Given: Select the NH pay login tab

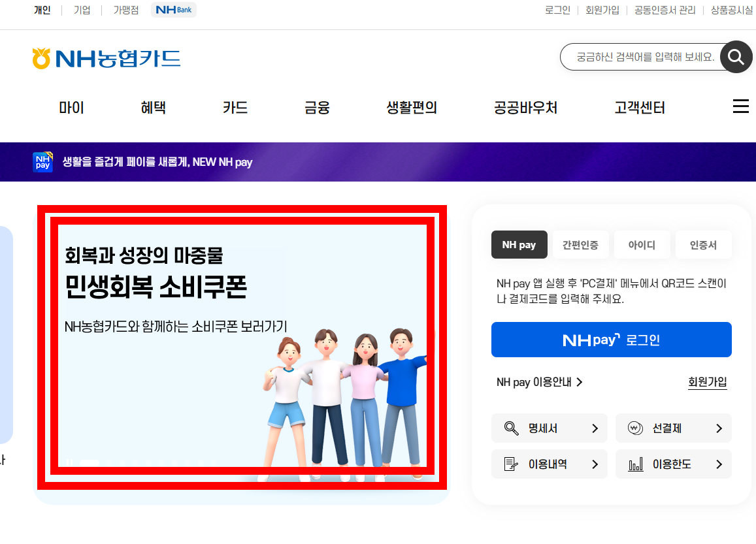Looking at the screenshot, I should pos(519,245).
